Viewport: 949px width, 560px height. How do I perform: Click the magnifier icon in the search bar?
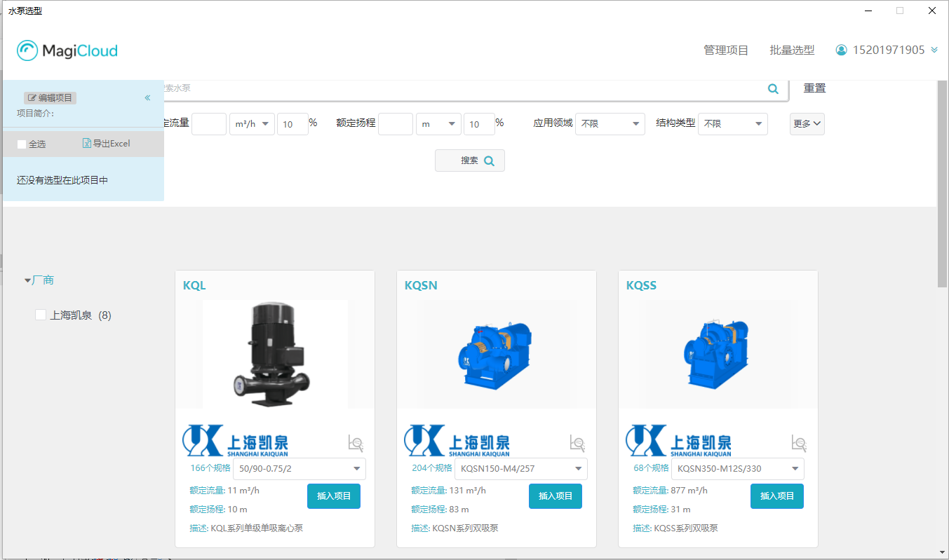(x=773, y=89)
